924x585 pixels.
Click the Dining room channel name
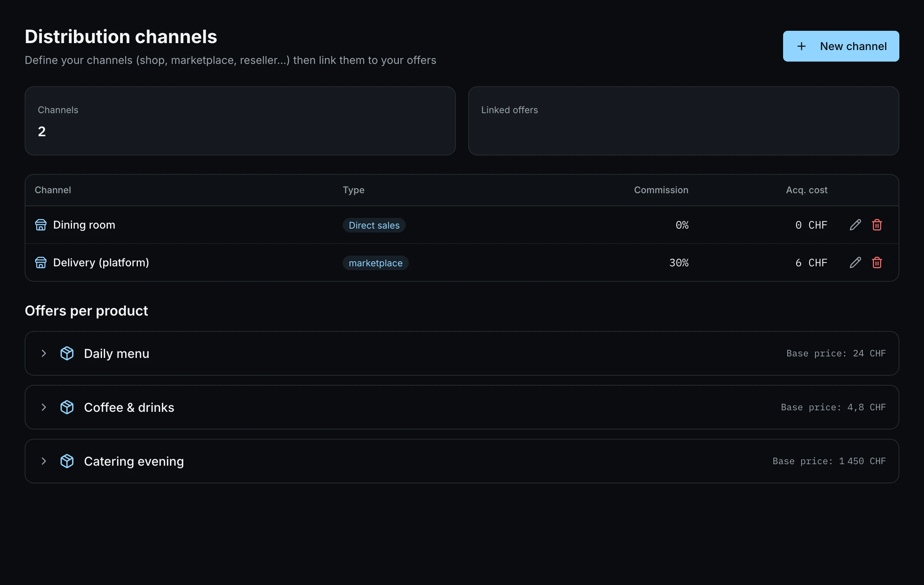pos(84,225)
